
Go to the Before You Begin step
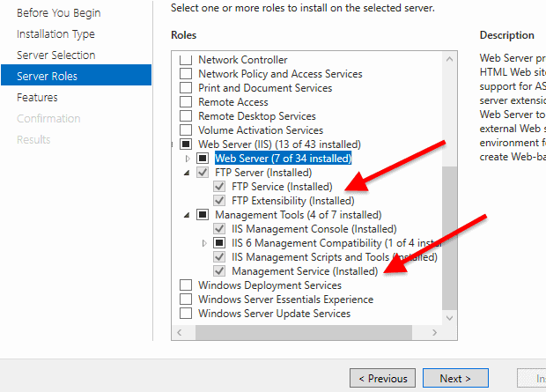(x=58, y=13)
